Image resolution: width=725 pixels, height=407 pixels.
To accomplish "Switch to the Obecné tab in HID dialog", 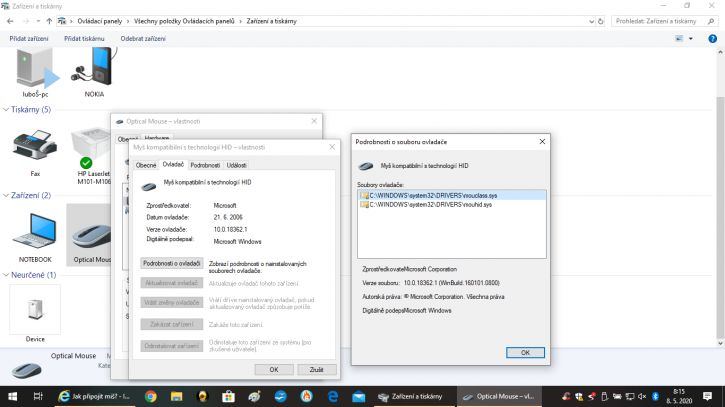I will pyautogui.click(x=146, y=165).
